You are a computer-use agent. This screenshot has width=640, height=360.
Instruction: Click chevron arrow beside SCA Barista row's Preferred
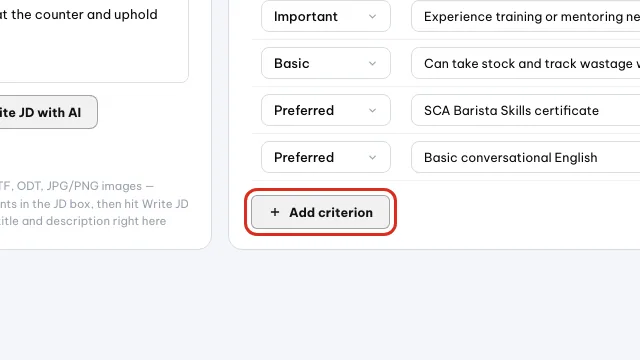coord(372,111)
